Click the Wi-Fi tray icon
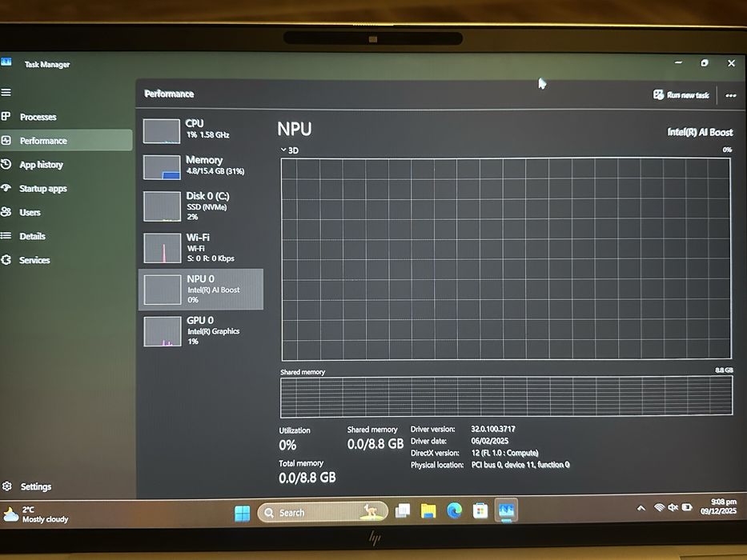 (660, 508)
